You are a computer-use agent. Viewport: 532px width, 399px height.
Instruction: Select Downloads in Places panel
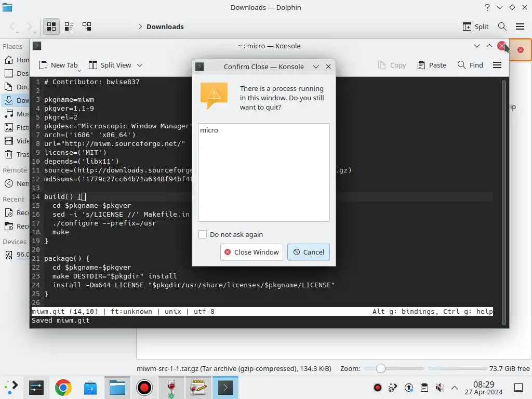(16, 100)
